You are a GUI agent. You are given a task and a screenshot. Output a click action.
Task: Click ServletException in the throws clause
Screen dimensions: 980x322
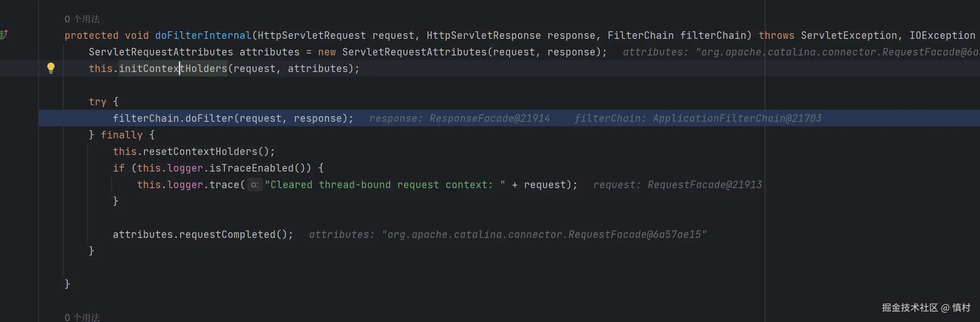(x=849, y=36)
